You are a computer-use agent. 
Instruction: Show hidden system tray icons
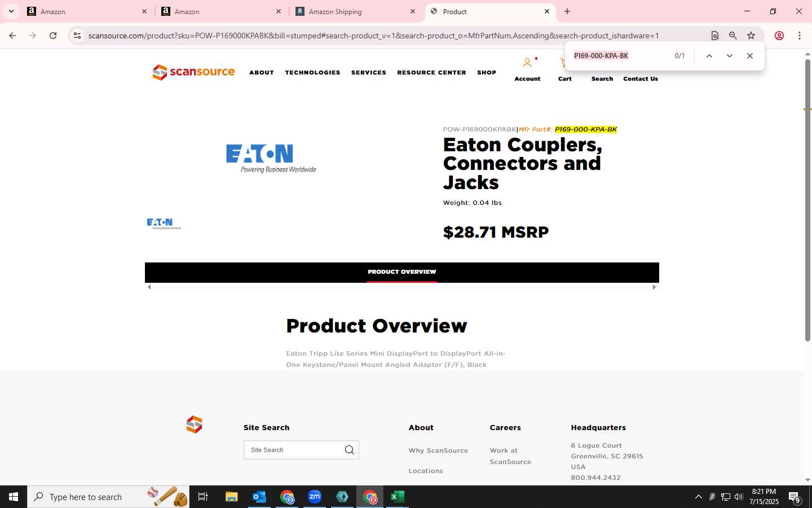(x=698, y=497)
